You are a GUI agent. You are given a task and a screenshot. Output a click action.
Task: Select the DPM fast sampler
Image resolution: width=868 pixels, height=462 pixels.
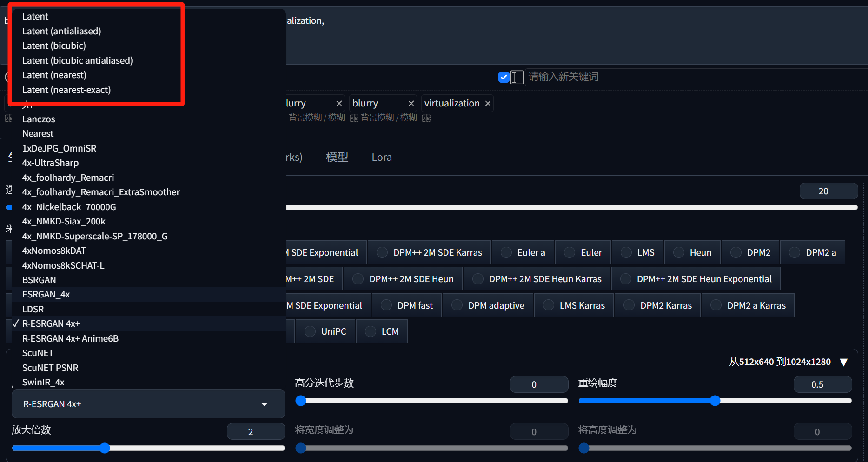pos(407,305)
